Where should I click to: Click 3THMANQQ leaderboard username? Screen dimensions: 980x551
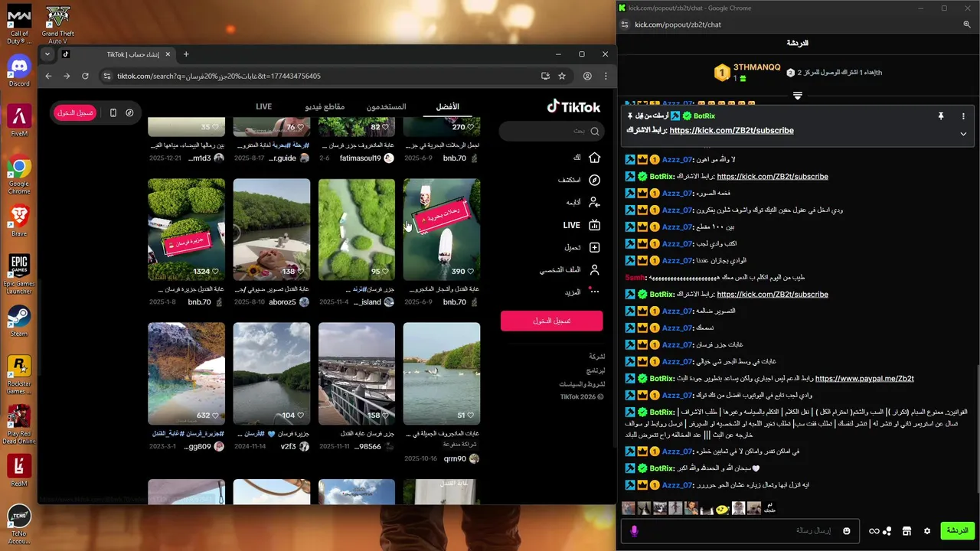pos(756,67)
